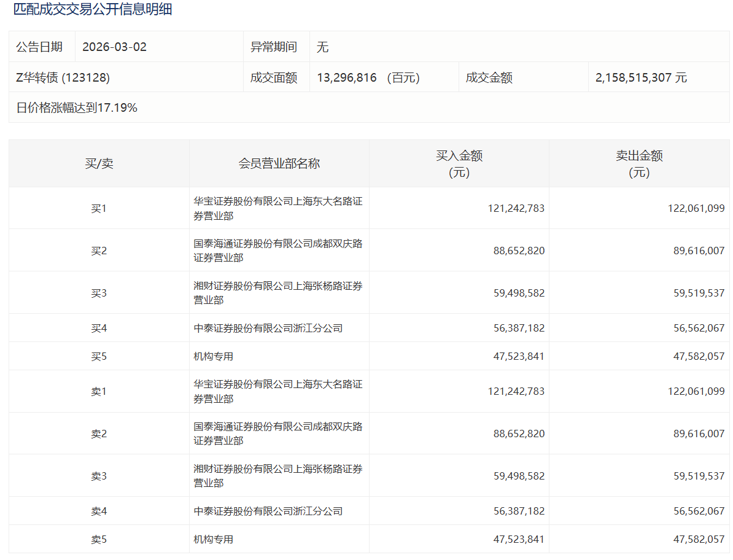Click the sell amount in row 卖1
The height and width of the screenshot is (560, 733).
pos(696,391)
